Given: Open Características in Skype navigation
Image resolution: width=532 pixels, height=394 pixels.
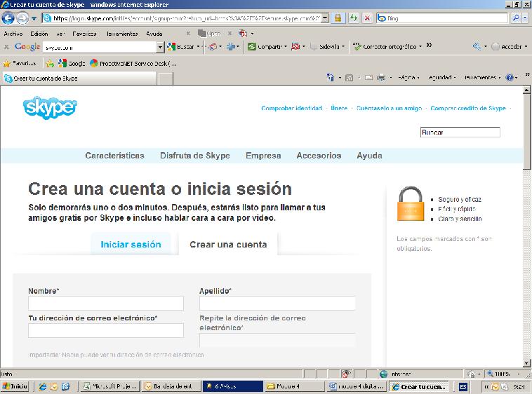Looking at the screenshot, I should pyautogui.click(x=114, y=156).
